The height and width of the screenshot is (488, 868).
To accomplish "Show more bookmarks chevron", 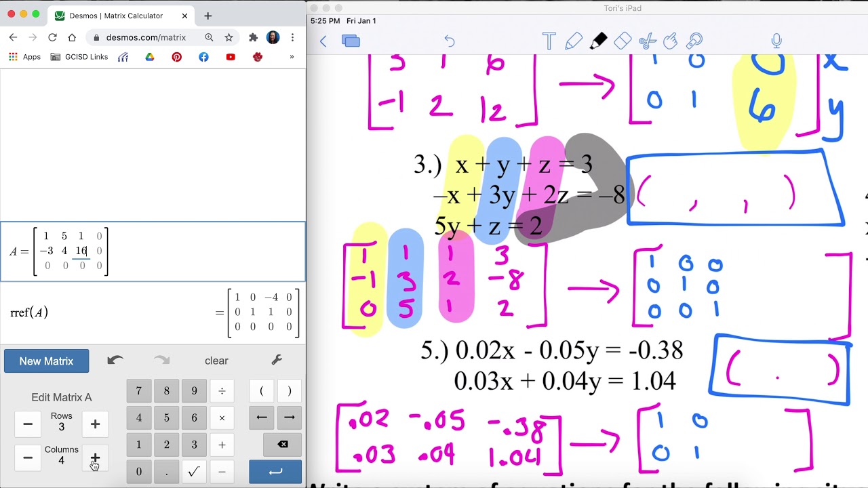I will [x=292, y=57].
